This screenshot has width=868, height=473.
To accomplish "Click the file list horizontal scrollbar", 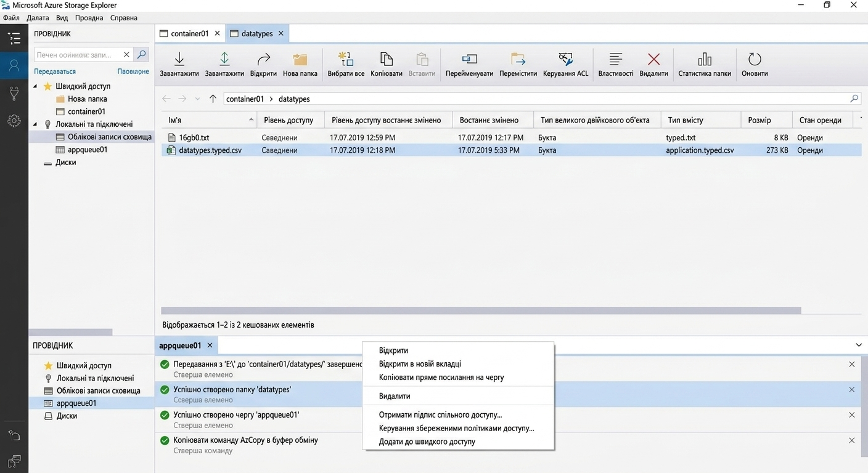I will click(481, 310).
